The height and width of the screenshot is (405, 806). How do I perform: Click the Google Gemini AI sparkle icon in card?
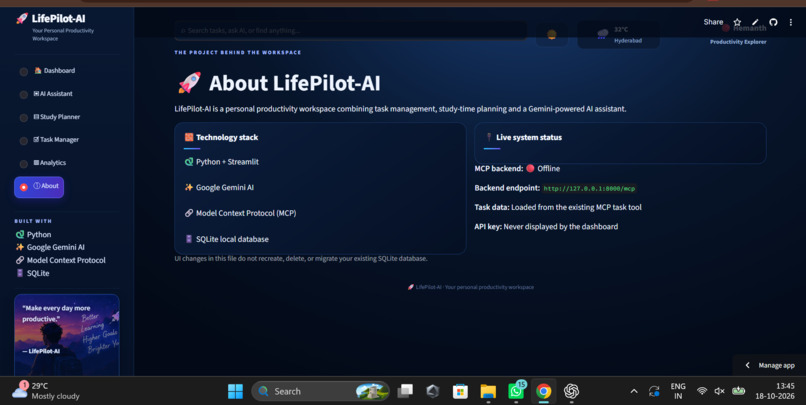click(189, 188)
